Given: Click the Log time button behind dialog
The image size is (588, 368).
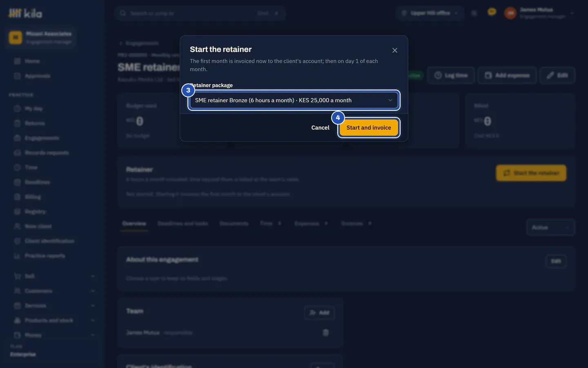Looking at the screenshot, I should pyautogui.click(x=451, y=75).
